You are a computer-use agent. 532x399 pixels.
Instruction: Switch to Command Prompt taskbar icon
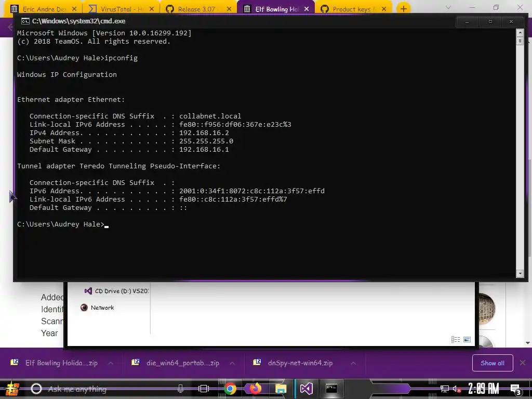click(331, 388)
